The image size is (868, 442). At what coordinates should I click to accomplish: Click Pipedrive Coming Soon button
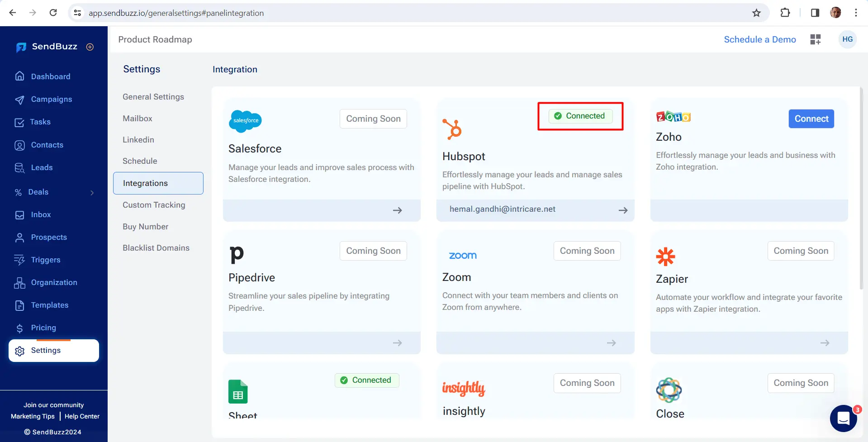[373, 251]
